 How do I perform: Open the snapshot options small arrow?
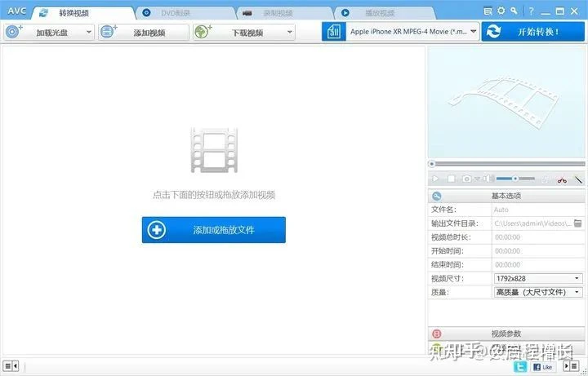477,179
